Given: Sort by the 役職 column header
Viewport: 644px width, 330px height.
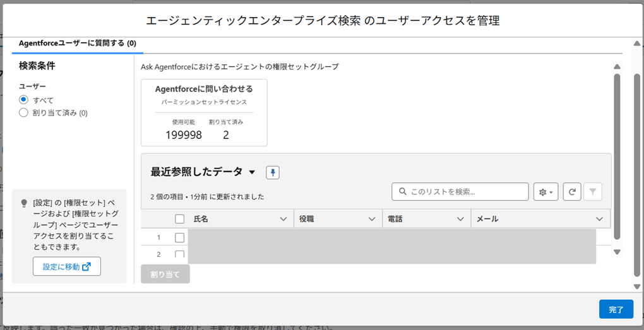Looking at the screenshot, I should [x=306, y=219].
